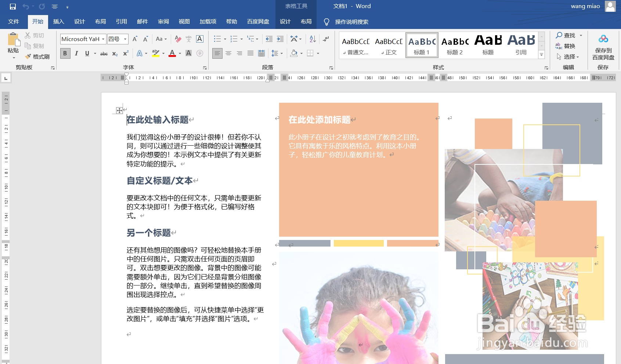Screen dimensions: 621x364
Task: Open the font dialog launcher
Action: [205, 68]
